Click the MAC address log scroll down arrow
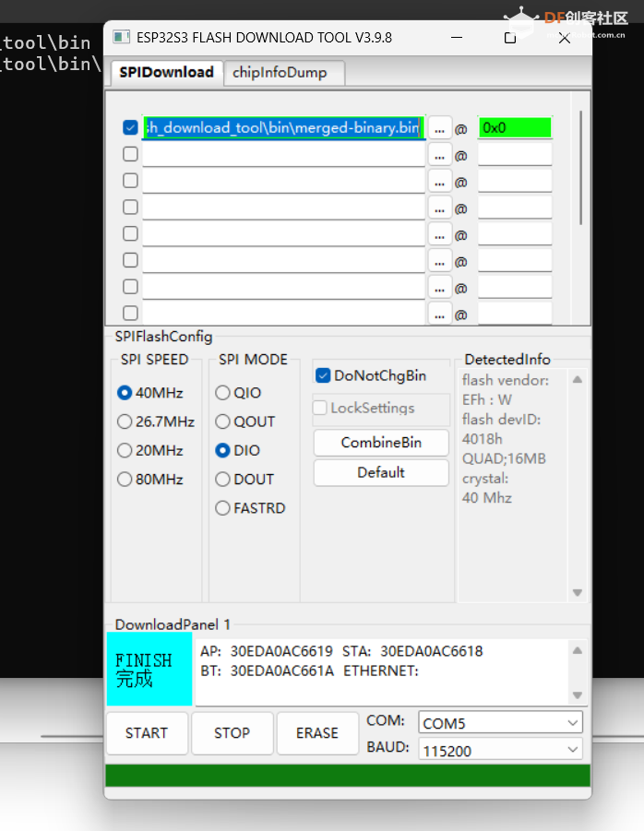Viewport: 644px width, 831px height. (578, 694)
